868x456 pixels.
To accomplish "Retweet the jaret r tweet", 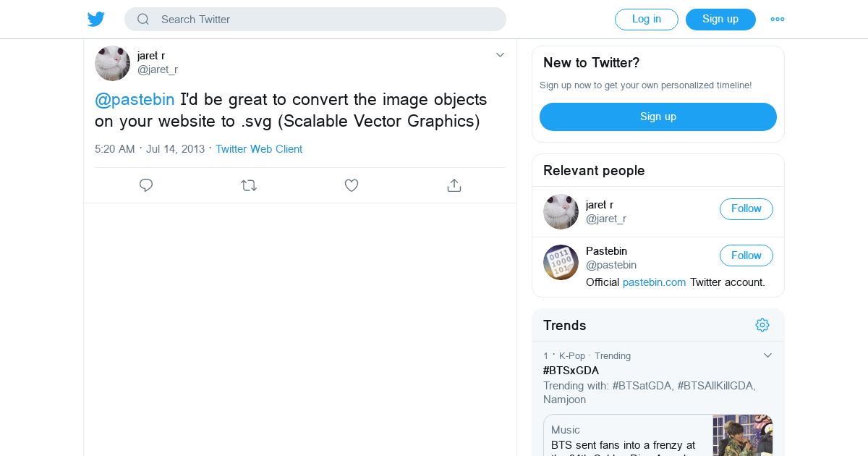I will [x=249, y=185].
